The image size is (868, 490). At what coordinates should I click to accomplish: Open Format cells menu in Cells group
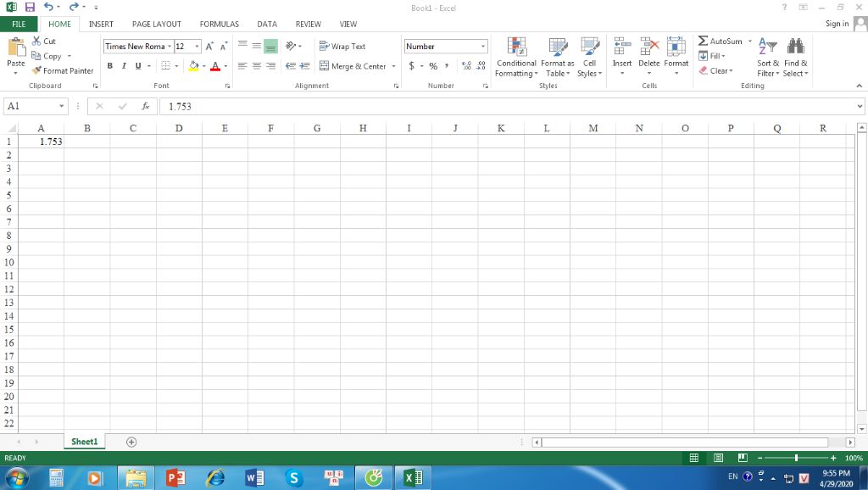pyautogui.click(x=676, y=57)
